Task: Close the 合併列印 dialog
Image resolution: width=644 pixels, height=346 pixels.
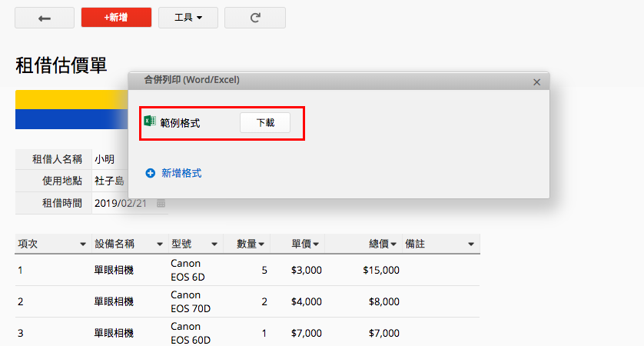Action: [536, 82]
